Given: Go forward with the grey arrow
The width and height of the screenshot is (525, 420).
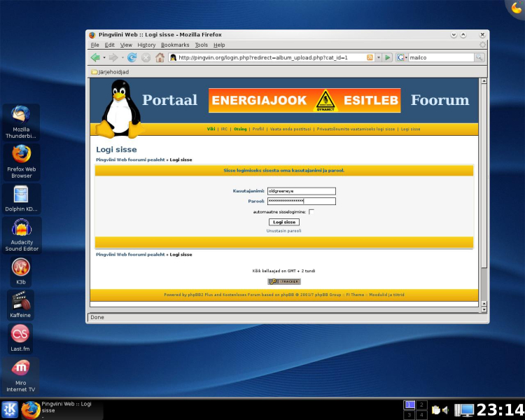Looking at the screenshot, I should [x=113, y=57].
